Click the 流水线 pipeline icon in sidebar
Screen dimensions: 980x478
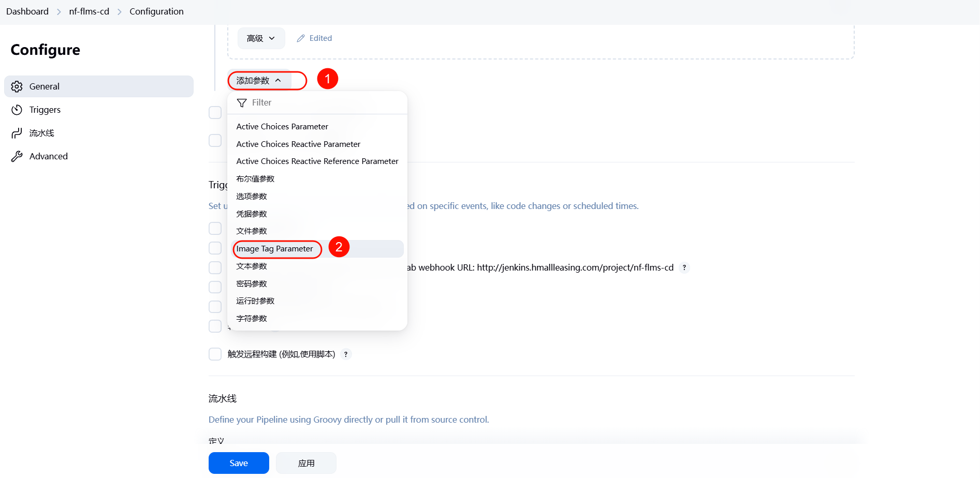point(17,133)
